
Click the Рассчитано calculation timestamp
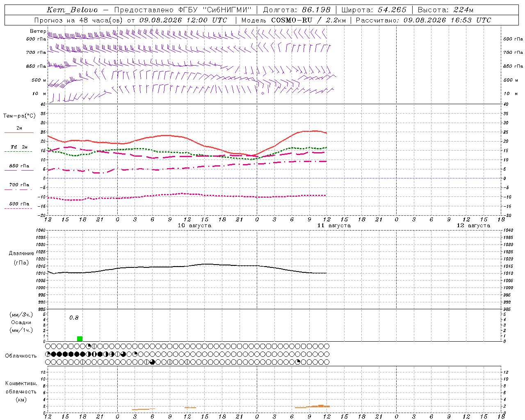click(423, 20)
